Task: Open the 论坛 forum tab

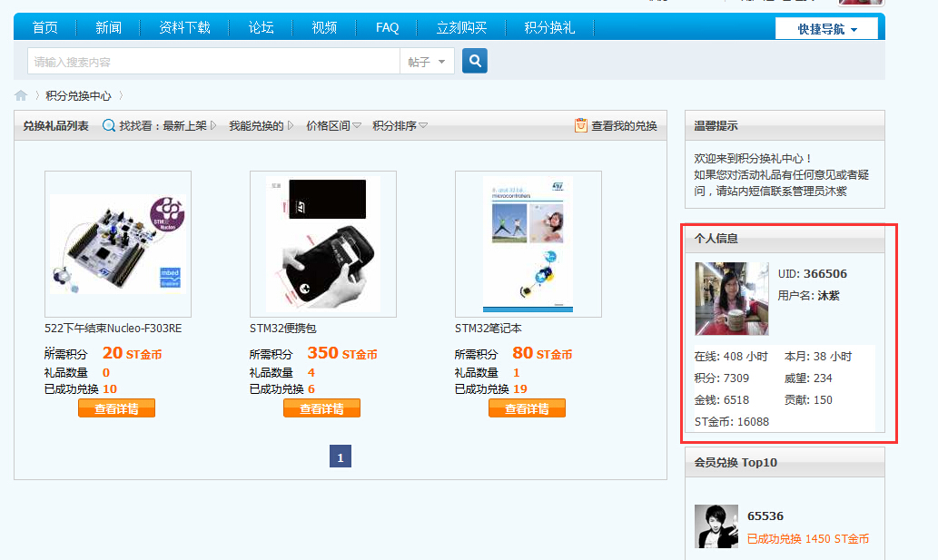Action: [261, 27]
